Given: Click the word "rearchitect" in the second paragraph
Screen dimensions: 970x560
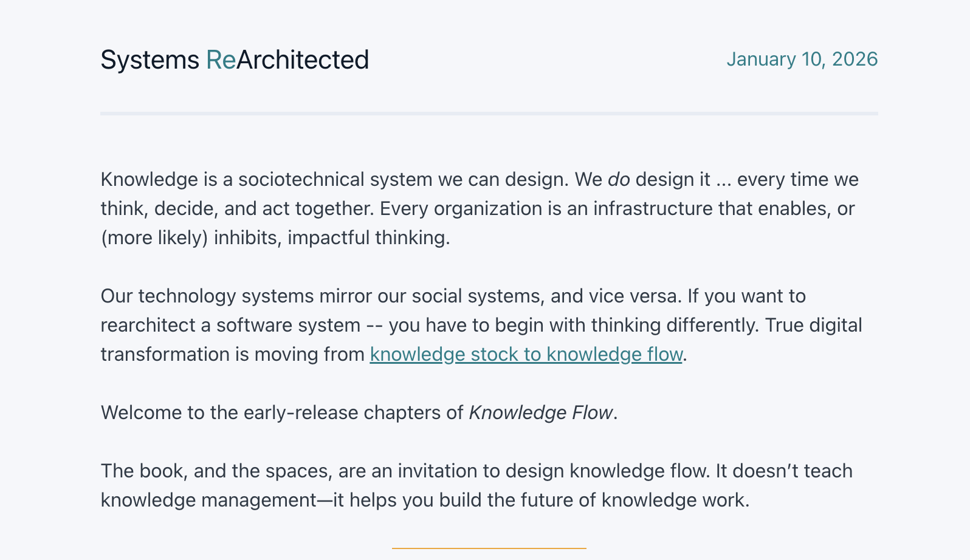Looking at the screenshot, I should click(148, 326).
